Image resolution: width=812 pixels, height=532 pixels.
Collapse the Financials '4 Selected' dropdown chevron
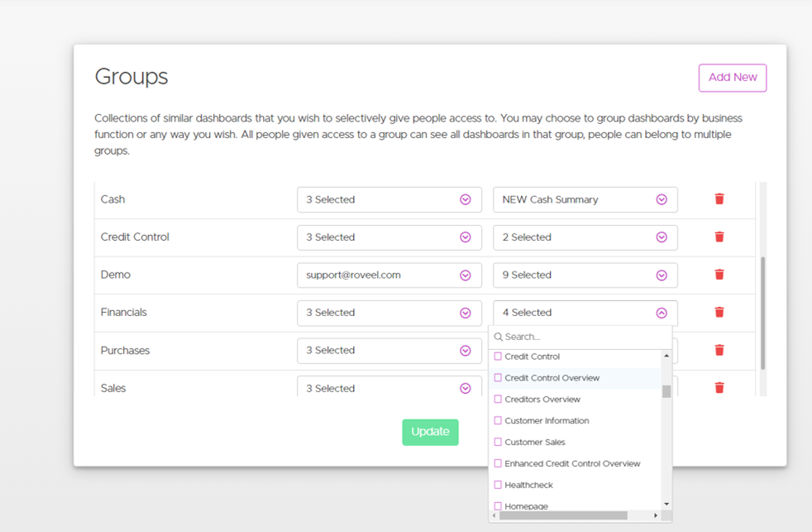[661, 313]
